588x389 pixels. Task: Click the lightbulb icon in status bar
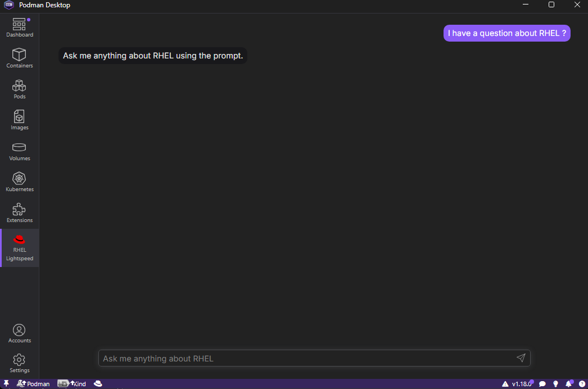(x=556, y=384)
